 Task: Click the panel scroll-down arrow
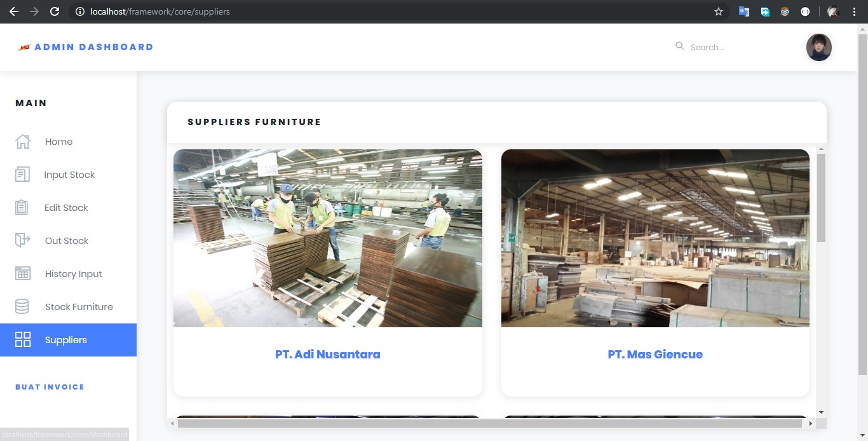(821, 412)
